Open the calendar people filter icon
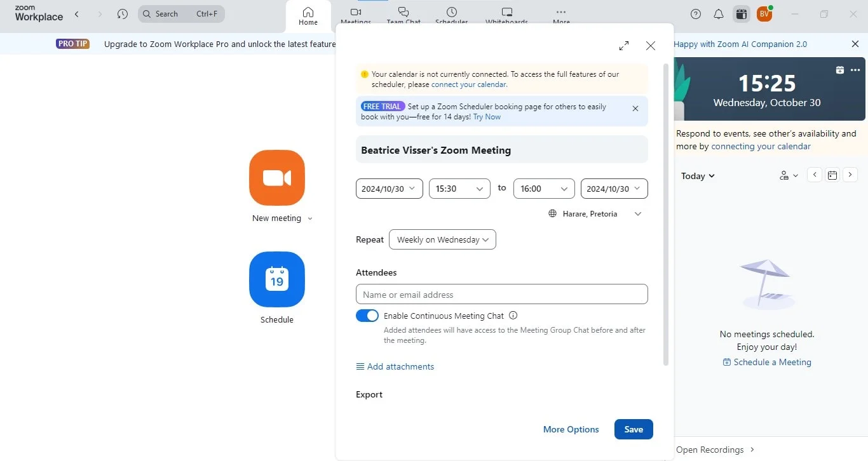Screen dimensions: 868x461 point(789,176)
